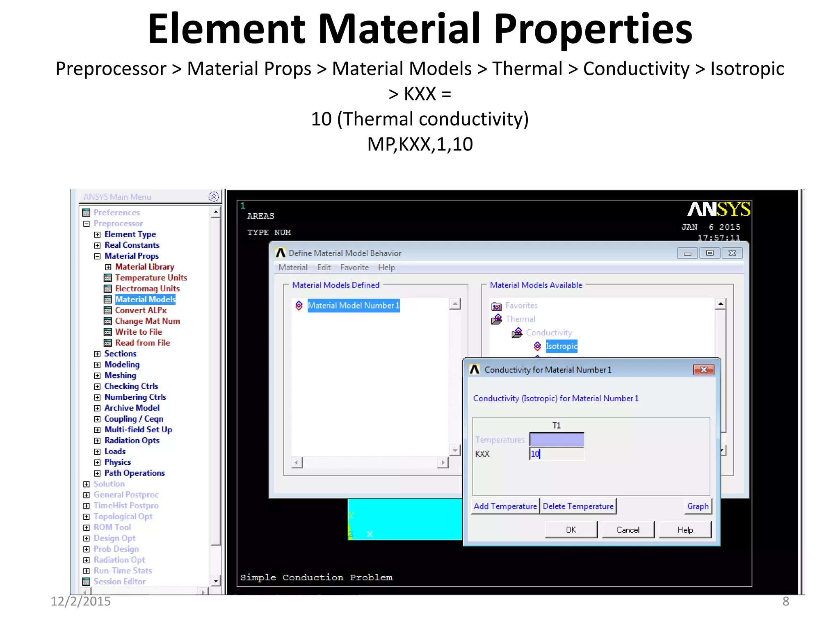Open the Favorite menu
Screen dimensions: 840x630
(x=354, y=267)
